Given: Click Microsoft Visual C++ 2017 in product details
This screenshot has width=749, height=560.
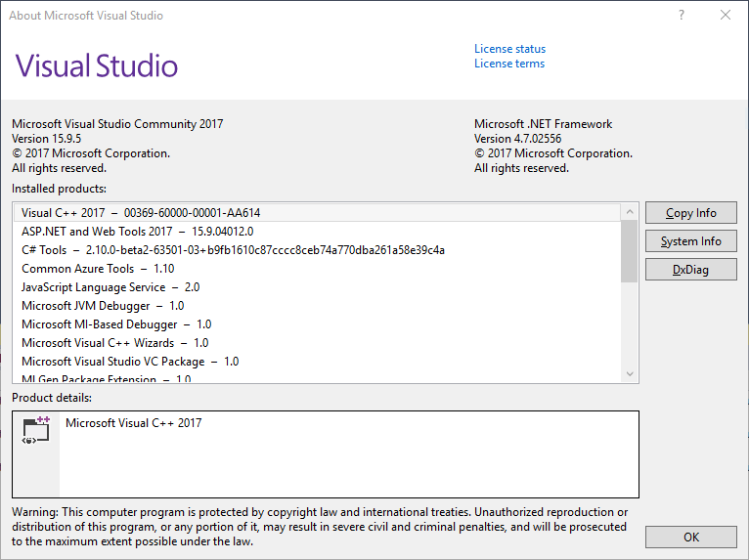Looking at the screenshot, I should coord(134,423).
